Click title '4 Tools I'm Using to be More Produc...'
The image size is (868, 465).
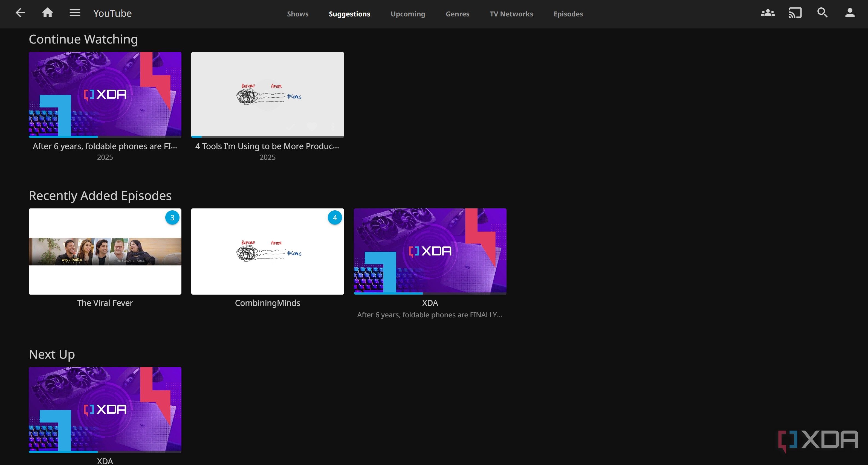267,146
